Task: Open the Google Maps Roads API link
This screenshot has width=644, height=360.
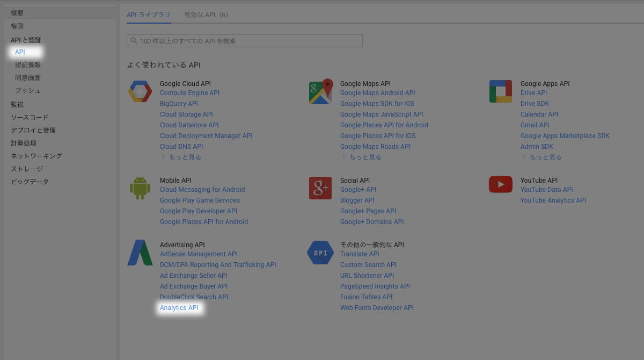Action: pos(375,147)
